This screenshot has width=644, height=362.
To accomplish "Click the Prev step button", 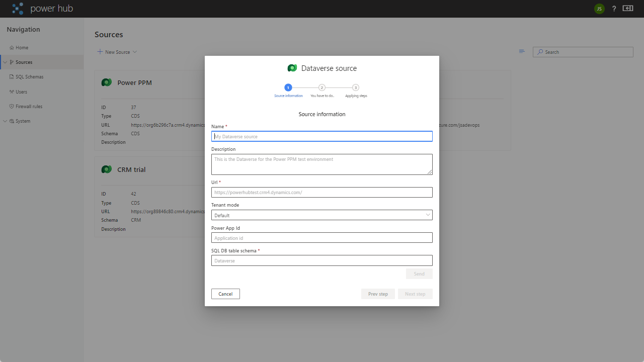I will (378, 294).
